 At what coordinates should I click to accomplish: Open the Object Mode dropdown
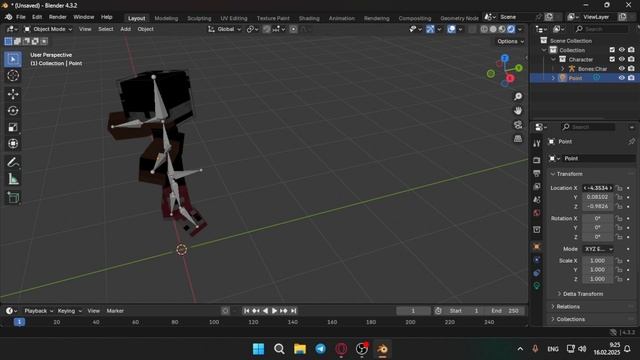coord(48,29)
